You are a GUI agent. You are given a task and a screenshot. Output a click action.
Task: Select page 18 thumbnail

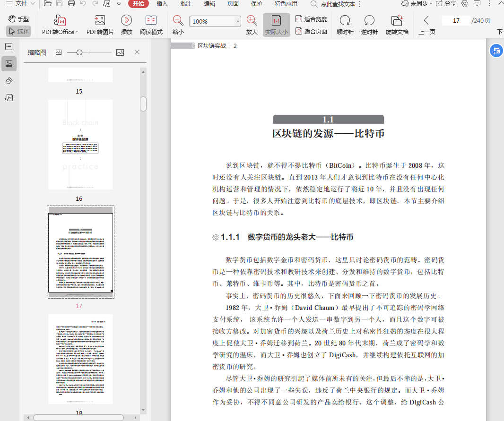click(x=80, y=359)
